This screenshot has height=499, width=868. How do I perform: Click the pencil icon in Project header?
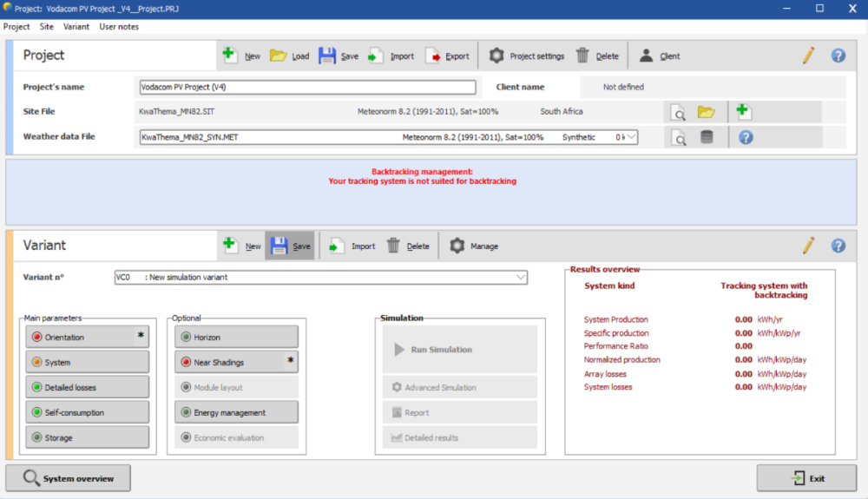point(808,56)
